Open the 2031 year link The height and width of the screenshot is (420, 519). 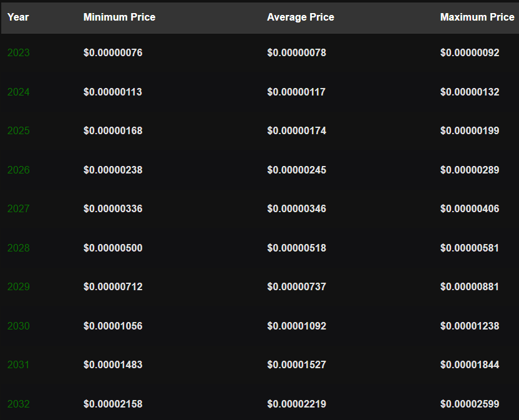coord(18,364)
